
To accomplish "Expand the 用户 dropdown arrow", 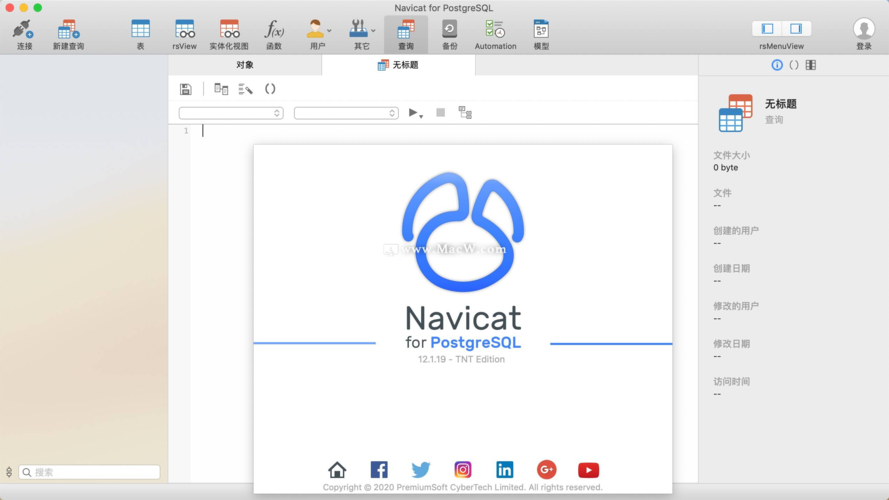I will [x=329, y=31].
